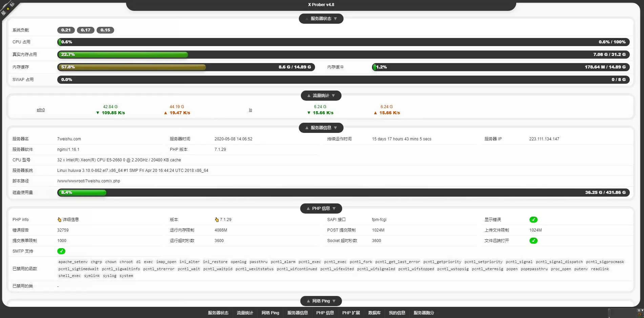Open the 服务器信息 footer nav item
The height and width of the screenshot is (318, 644).
[x=298, y=313]
